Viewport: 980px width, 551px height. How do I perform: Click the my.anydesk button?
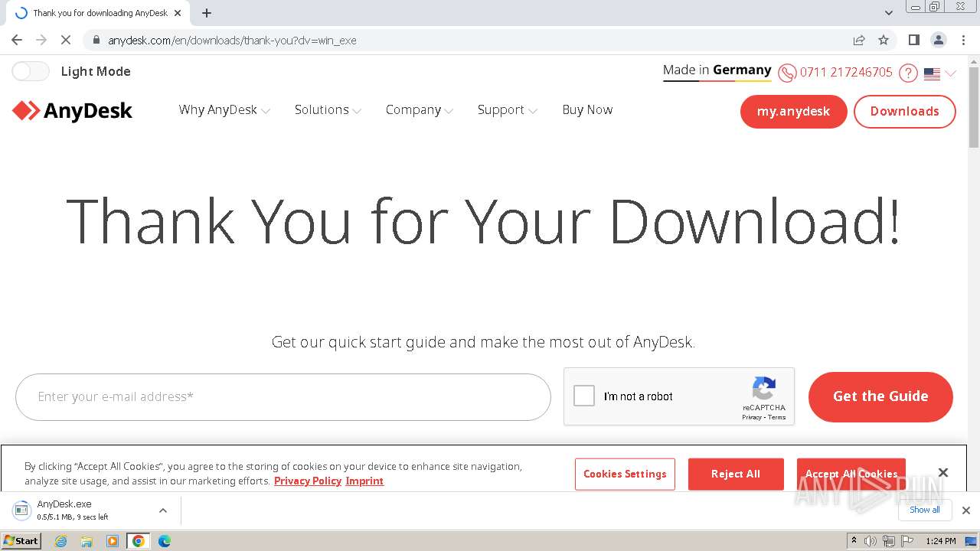[x=794, y=112]
